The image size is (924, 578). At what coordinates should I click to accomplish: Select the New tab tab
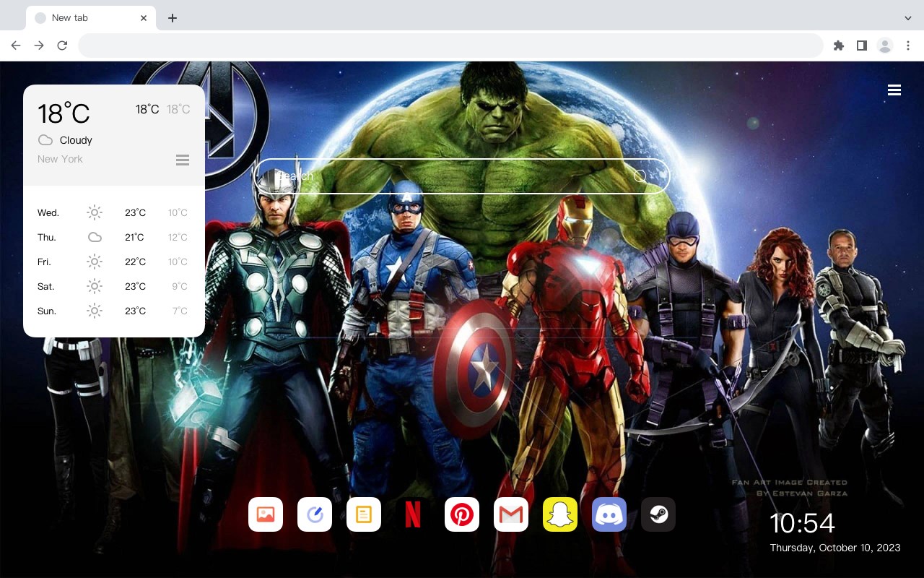[91, 18]
